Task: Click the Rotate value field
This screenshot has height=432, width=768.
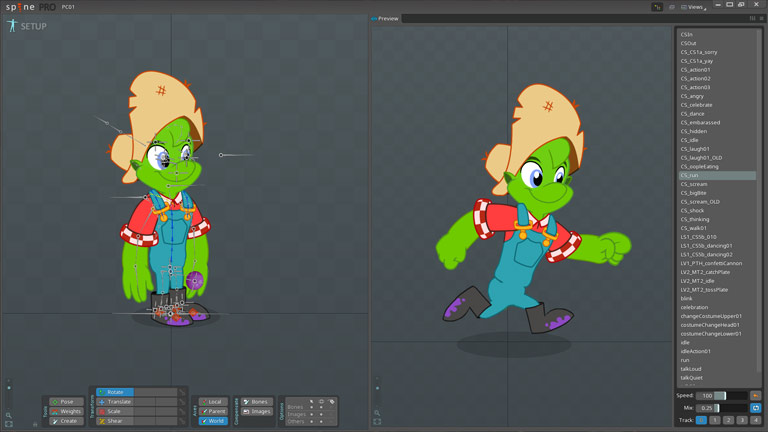Action: pyautogui.click(x=156, y=392)
